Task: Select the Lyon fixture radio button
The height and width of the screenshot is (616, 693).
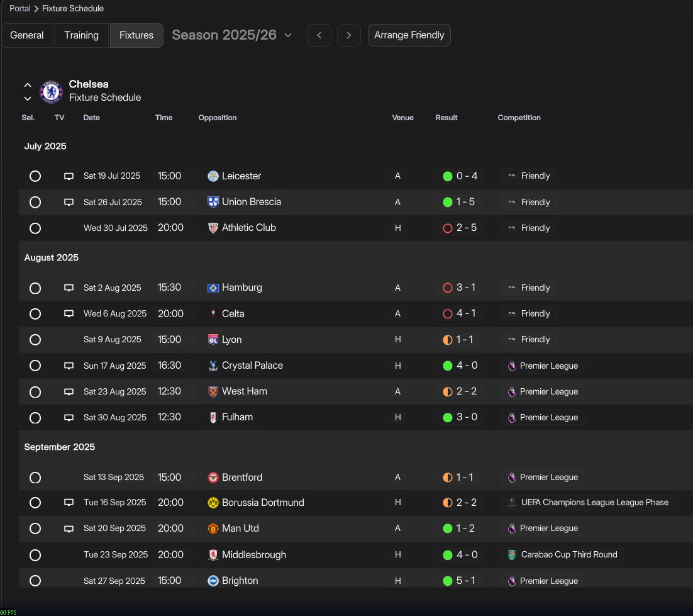Action: 35,340
